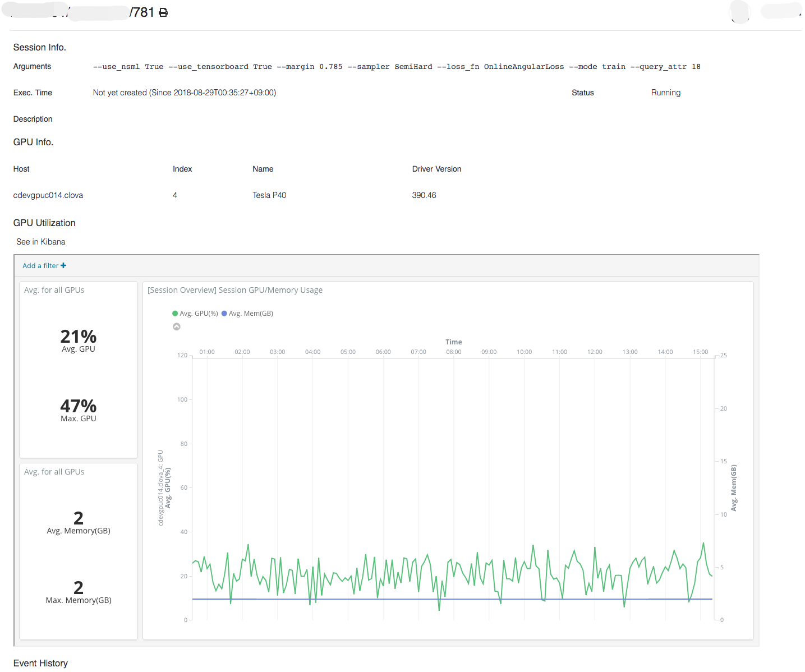Click the Time axis title
The image size is (805, 672).
point(454,342)
